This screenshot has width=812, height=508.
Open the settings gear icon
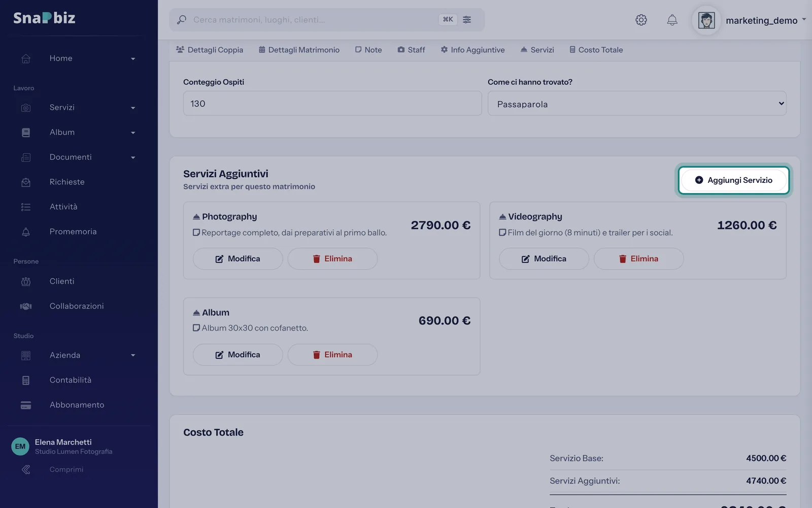pos(641,20)
